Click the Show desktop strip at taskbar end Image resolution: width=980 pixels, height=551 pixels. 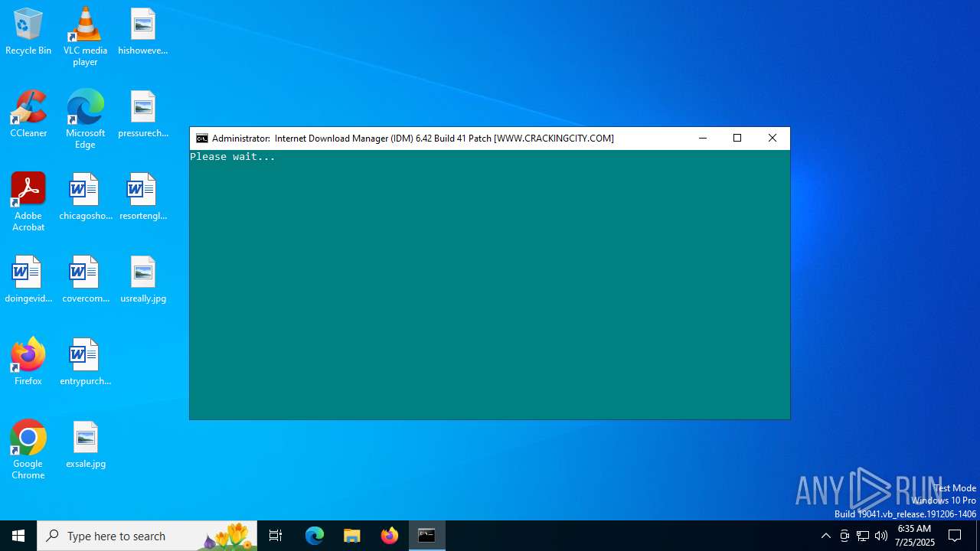click(x=978, y=536)
